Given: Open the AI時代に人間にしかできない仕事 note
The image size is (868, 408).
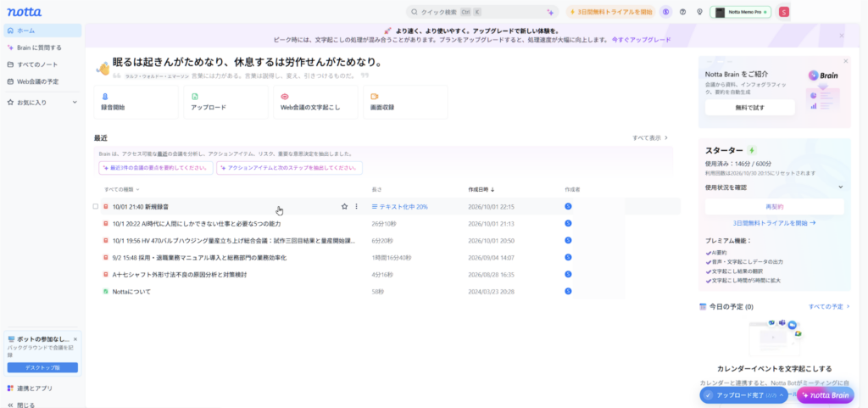Looking at the screenshot, I should (197, 224).
